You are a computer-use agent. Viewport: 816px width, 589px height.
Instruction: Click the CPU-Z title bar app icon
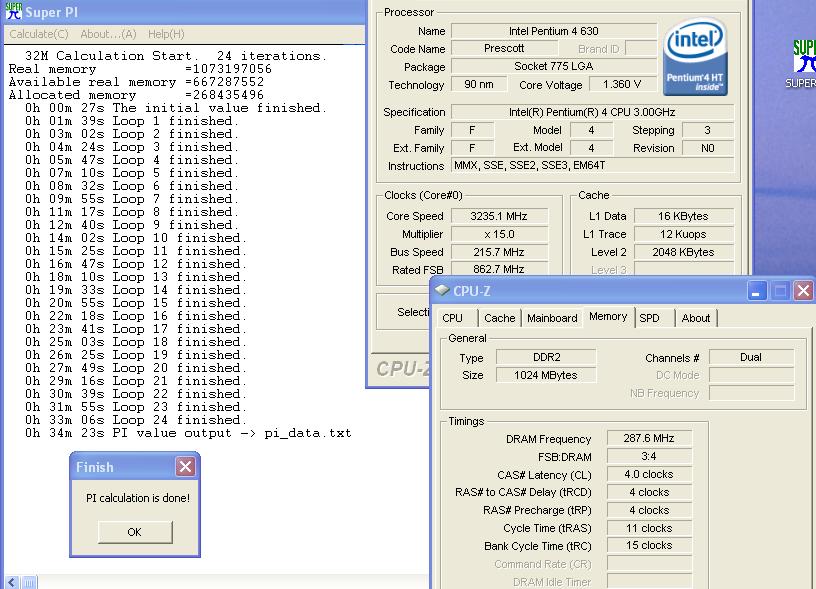442,290
